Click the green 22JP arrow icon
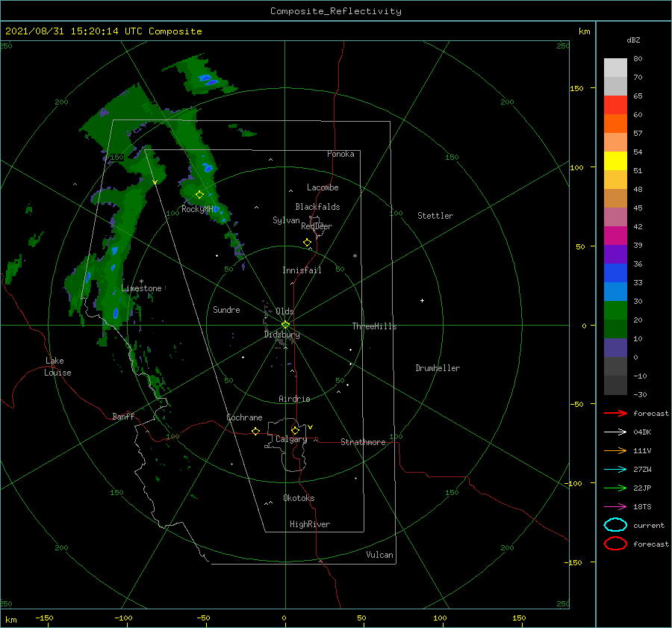Viewport: 672px width, 628px height. click(x=615, y=488)
